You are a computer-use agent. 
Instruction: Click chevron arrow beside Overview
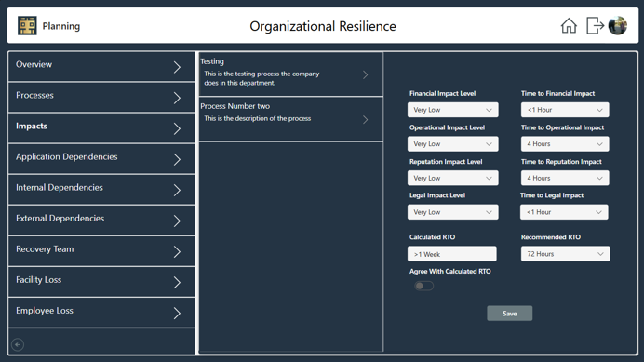pos(177,67)
